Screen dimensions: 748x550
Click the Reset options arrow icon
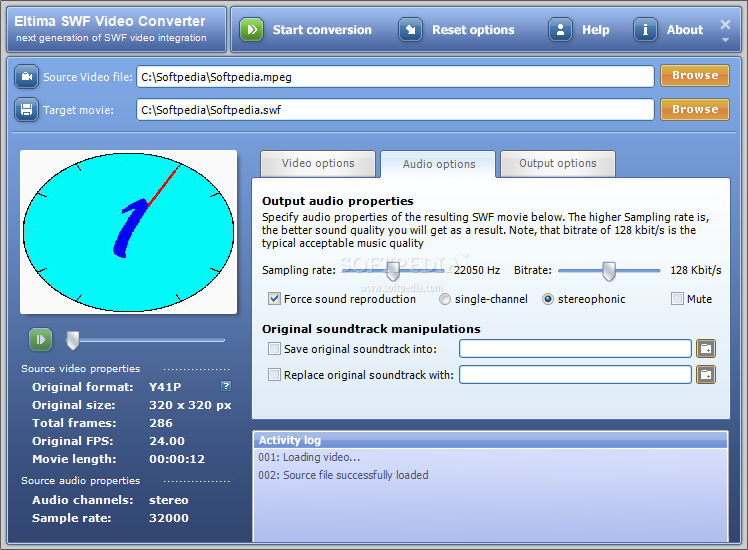[x=410, y=30]
